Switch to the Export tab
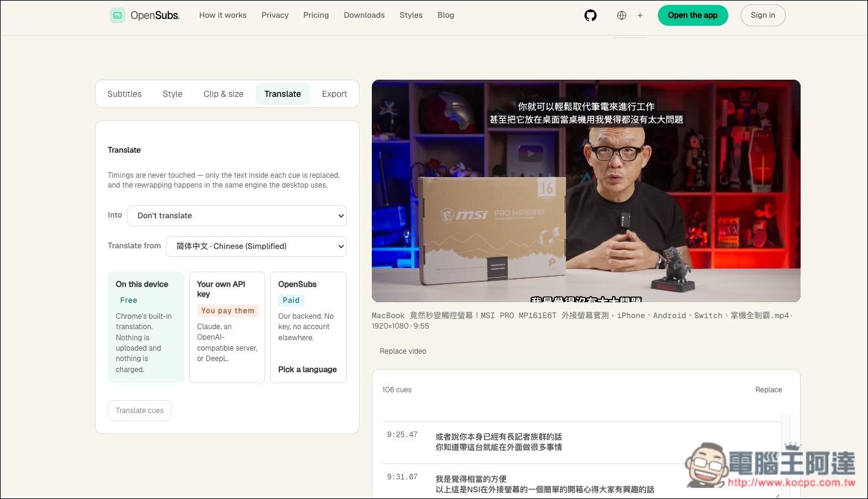Image resolution: width=868 pixels, height=499 pixels. 334,94
